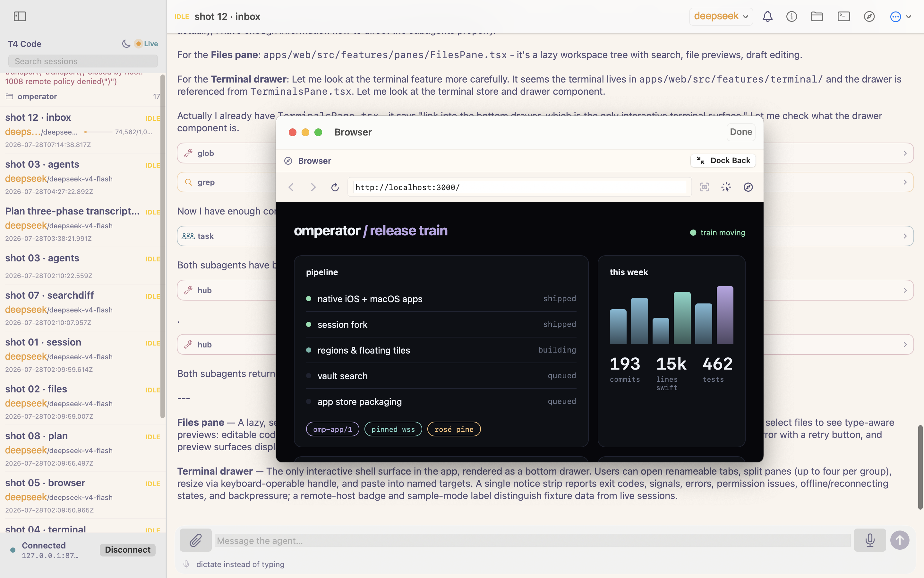Open session shot 05 · browser
The width and height of the screenshot is (924, 578).
[83, 496]
